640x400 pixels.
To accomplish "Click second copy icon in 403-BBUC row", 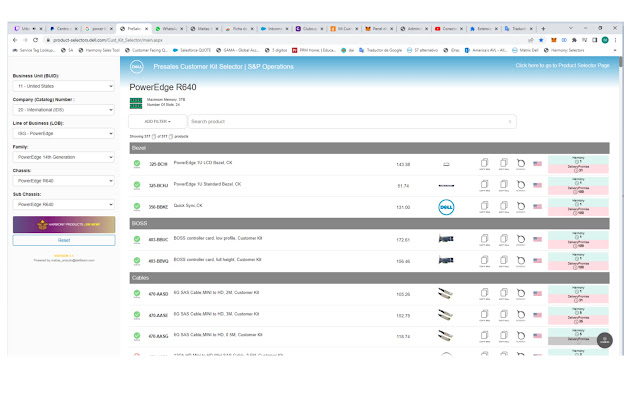I will pos(502,240).
